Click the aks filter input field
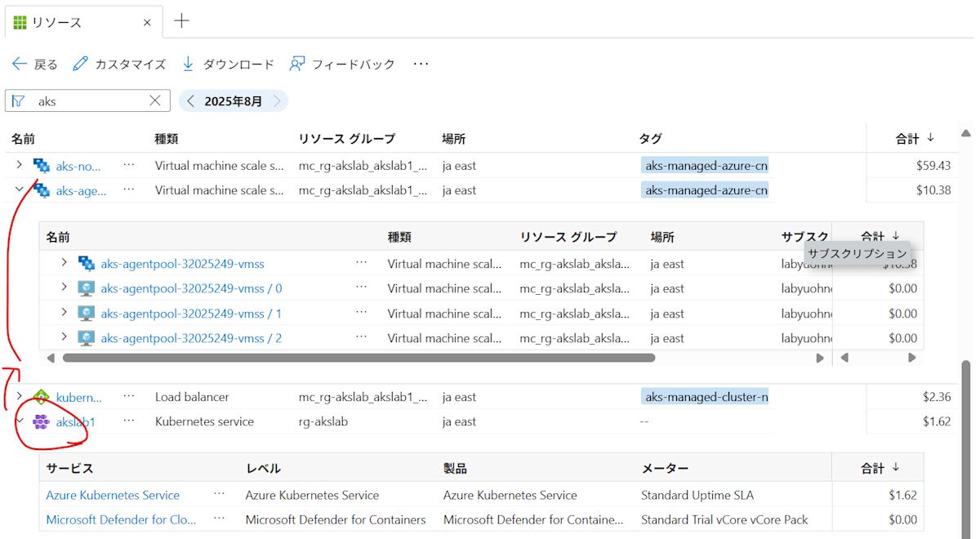980x539 pixels. point(87,100)
